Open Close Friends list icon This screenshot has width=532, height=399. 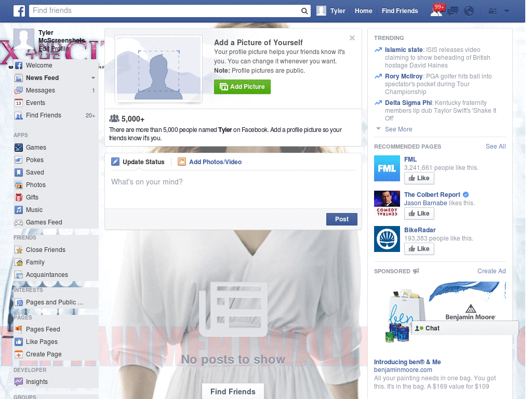[19, 250]
